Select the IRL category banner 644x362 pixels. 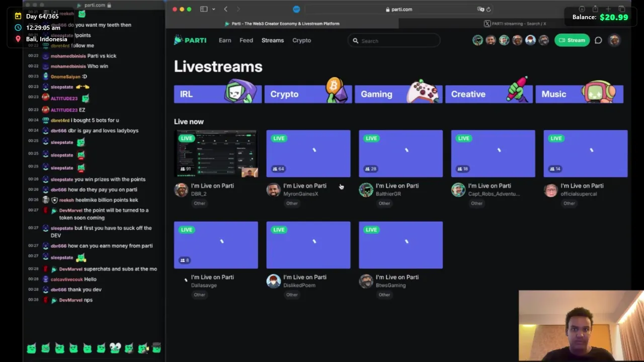(218, 94)
